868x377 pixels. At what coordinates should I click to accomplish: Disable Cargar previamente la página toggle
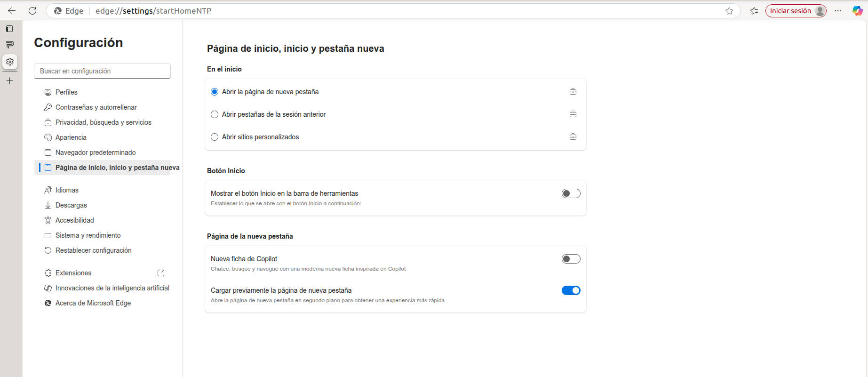click(x=571, y=290)
